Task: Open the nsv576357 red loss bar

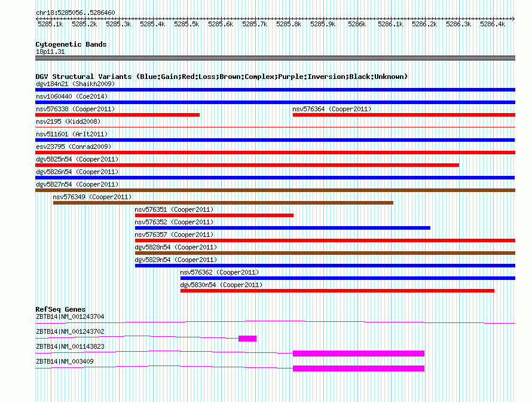Action: click(x=325, y=240)
